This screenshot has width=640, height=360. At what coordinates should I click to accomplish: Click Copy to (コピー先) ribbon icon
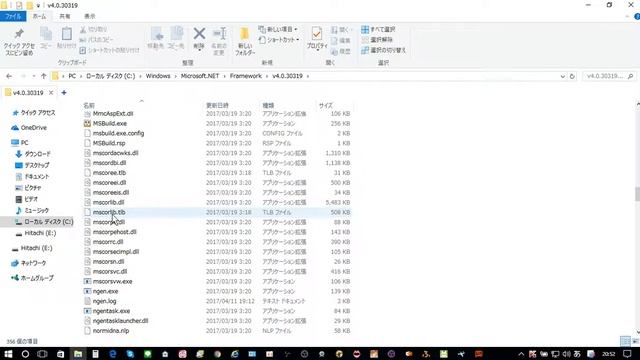176,38
